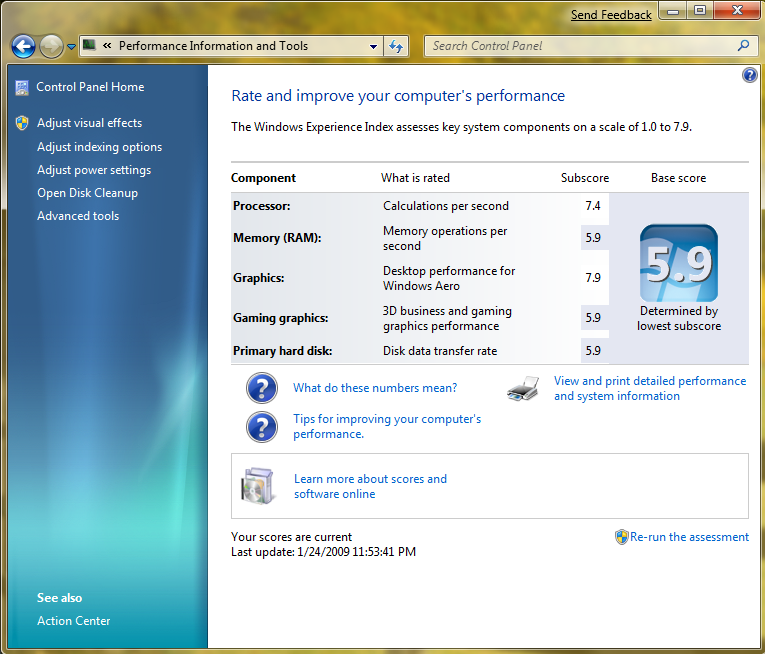The image size is (765, 654).
Task: Open 'Tips for improving your computer's performance'
Action: (387, 427)
